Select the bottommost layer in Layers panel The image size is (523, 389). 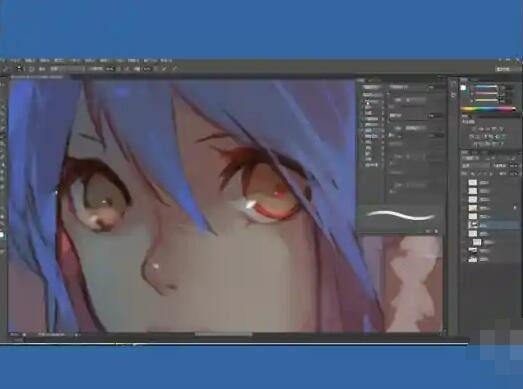pos(492,259)
